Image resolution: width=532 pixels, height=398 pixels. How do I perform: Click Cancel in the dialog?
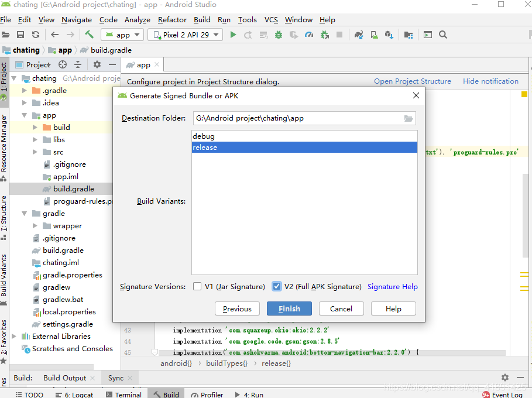pyautogui.click(x=341, y=309)
